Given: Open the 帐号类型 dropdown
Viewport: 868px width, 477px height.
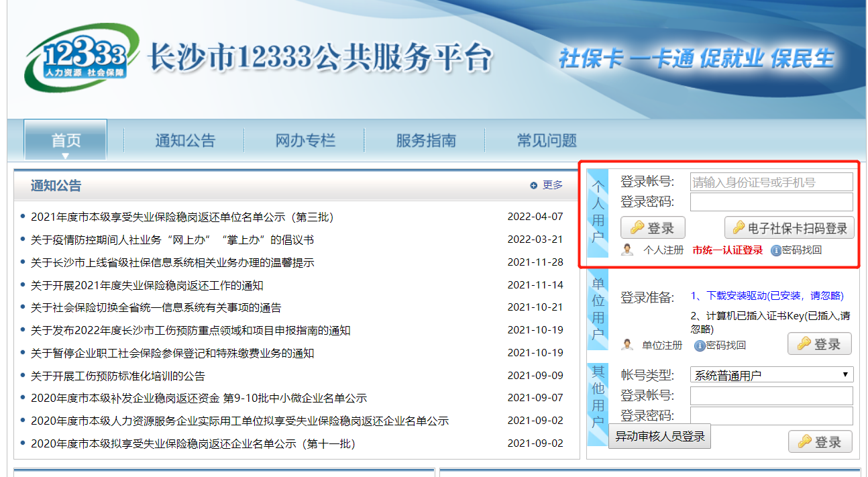Looking at the screenshot, I should point(771,375).
